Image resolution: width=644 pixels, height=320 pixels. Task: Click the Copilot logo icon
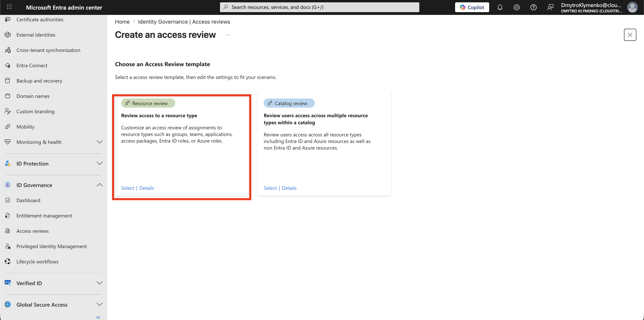(x=463, y=7)
